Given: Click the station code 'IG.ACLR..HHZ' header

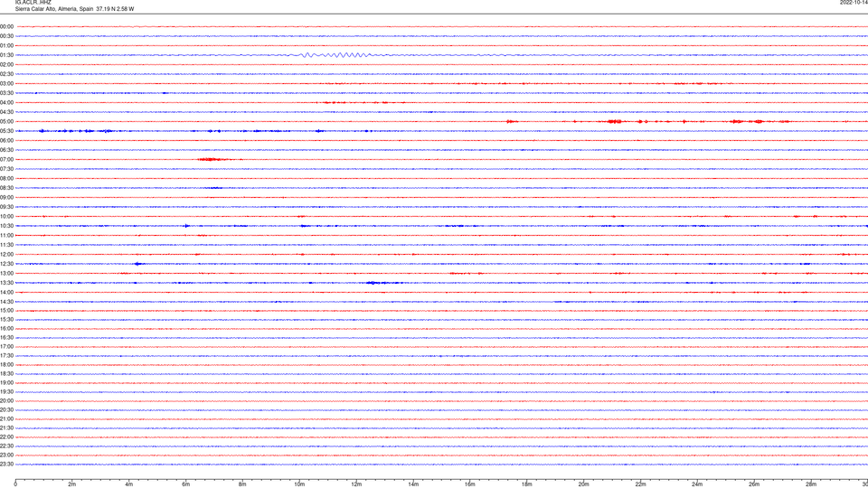Looking at the screenshot, I should [33, 2].
